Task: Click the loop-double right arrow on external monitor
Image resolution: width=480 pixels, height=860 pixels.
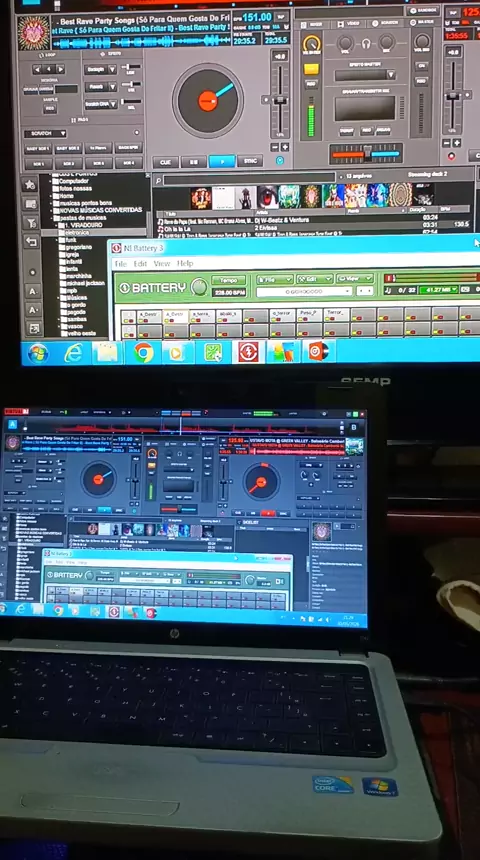Action: pos(60,70)
